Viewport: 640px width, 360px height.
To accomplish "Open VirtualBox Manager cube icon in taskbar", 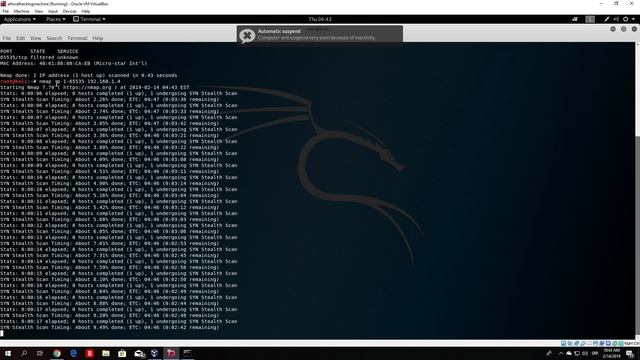I will pos(155,353).
